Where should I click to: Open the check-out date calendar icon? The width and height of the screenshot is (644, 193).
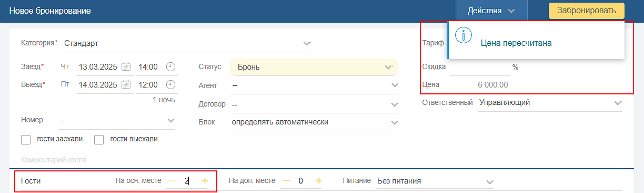126,84
